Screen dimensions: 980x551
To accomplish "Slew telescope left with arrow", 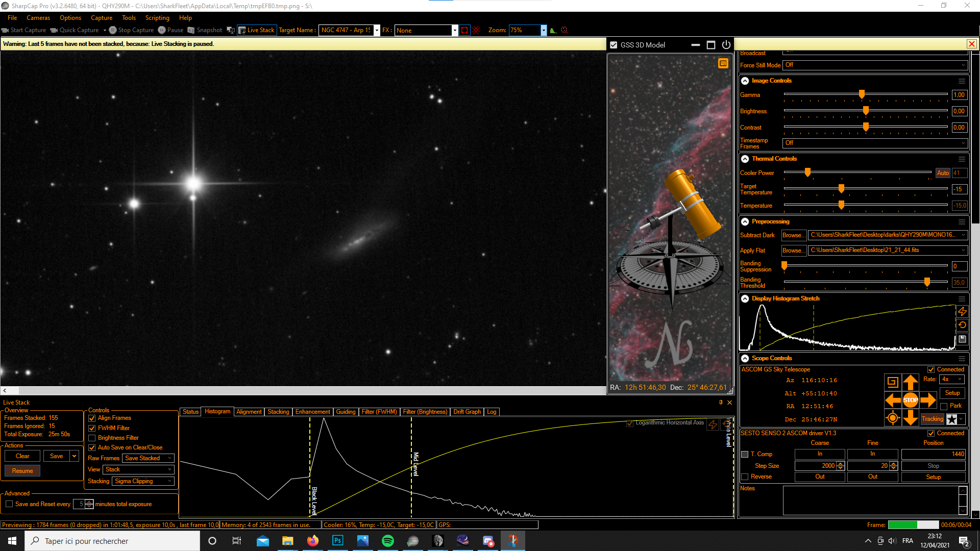I will (x=893, y=400).
